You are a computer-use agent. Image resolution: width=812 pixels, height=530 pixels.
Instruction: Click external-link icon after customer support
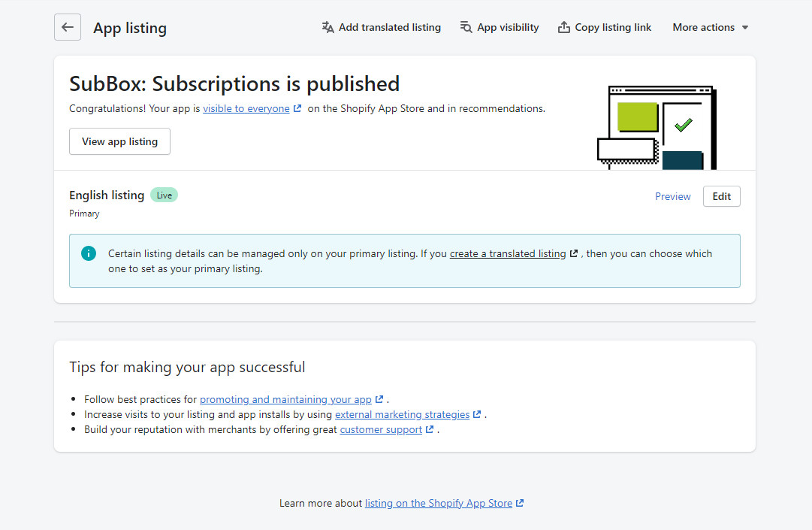(430, 429)
